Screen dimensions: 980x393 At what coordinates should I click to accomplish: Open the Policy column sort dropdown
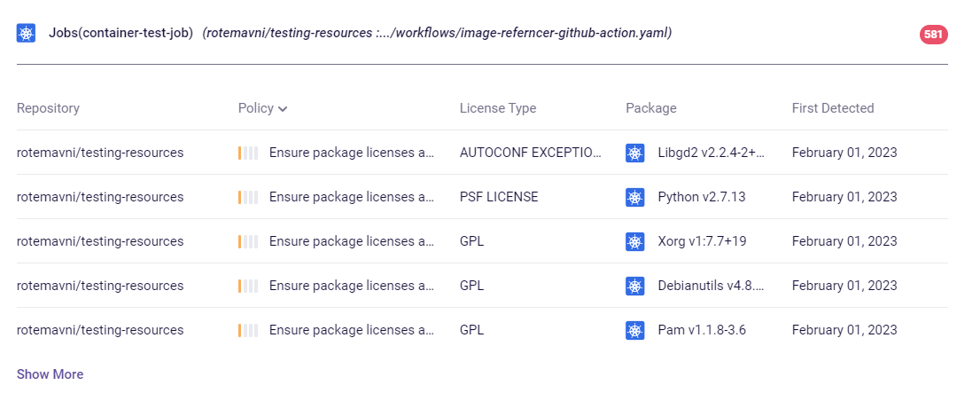(x=263, y=108)
